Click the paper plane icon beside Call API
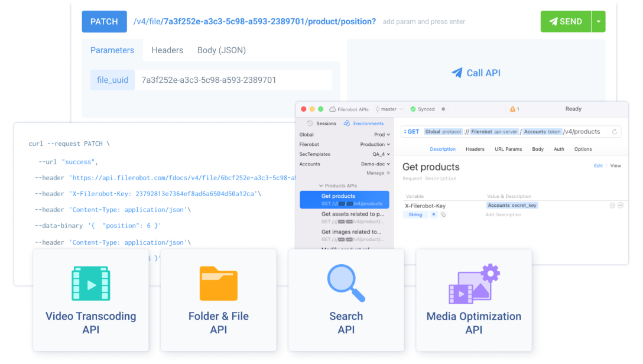 pyautogui.click(x=457, y=73)
